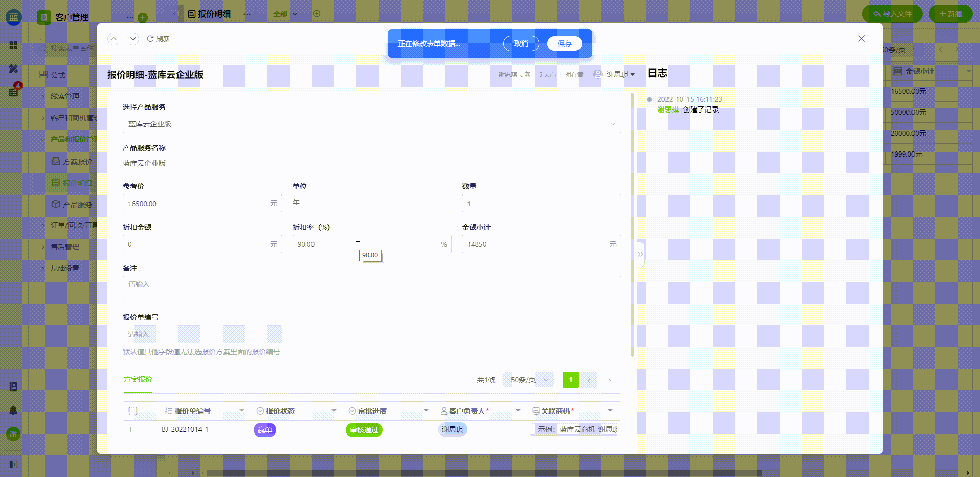
Task: Open the 全部 view dropdown
Action: 285,14
